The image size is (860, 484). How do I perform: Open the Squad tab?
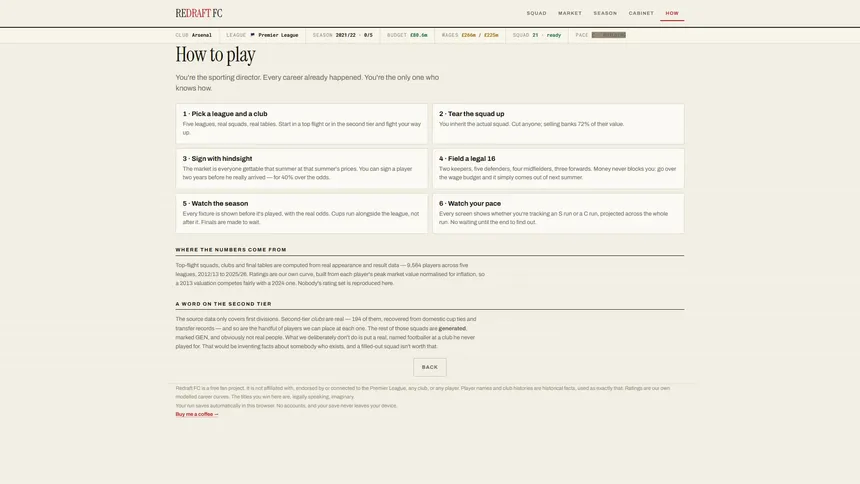536,13
